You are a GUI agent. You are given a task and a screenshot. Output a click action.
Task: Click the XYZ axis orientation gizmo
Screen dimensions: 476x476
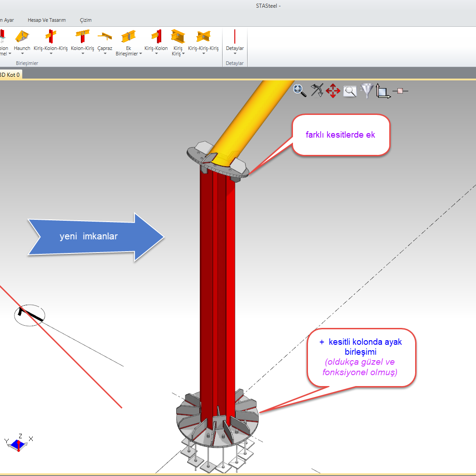(19, 443)
